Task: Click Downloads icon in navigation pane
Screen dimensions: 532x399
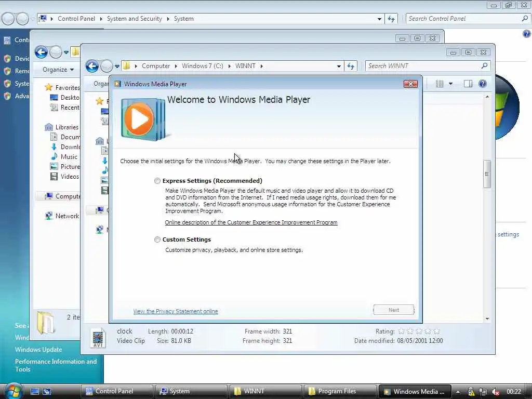Action: 54,147
